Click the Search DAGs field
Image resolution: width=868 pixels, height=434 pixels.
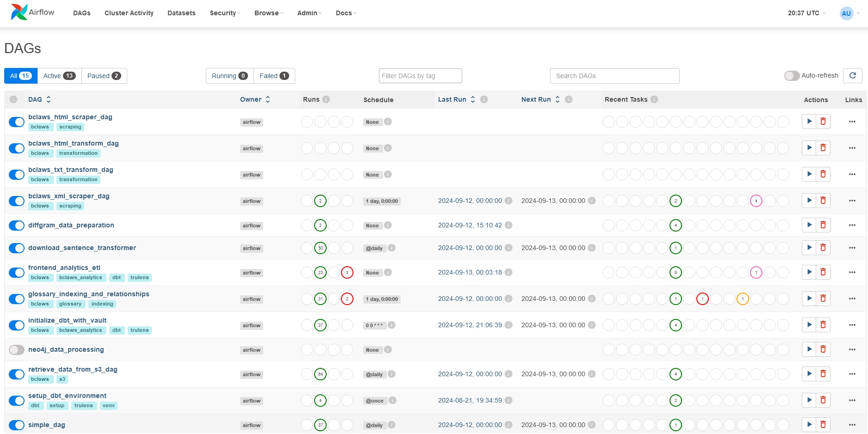click(615, 76)
